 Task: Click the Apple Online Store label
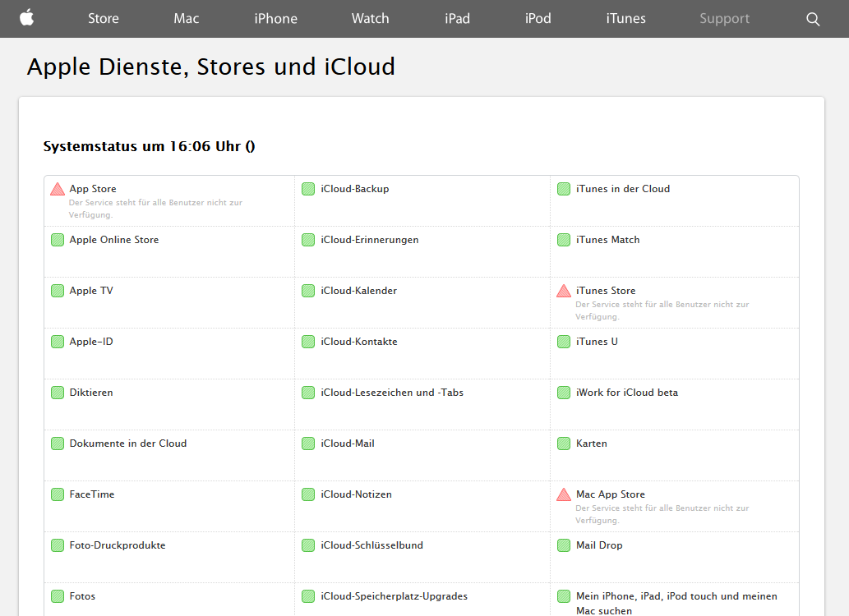[113, 240]
